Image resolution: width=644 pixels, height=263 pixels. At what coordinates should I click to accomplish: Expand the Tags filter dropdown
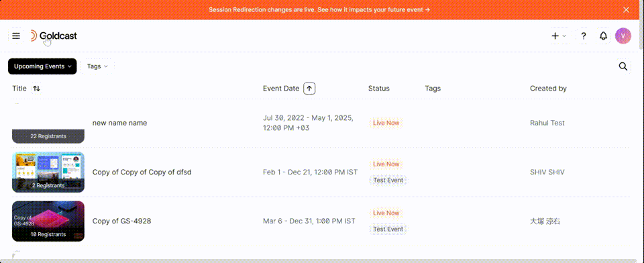click(x=97, y=66)
